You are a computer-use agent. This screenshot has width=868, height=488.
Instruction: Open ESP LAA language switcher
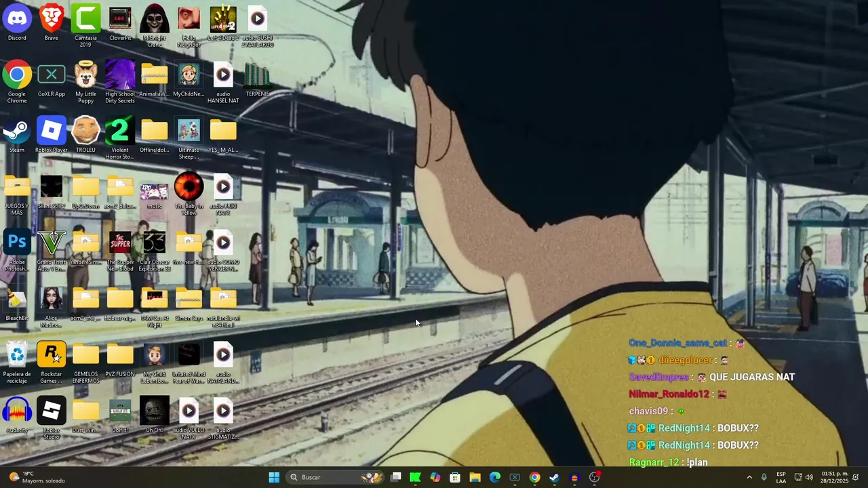tap(781, 477)
